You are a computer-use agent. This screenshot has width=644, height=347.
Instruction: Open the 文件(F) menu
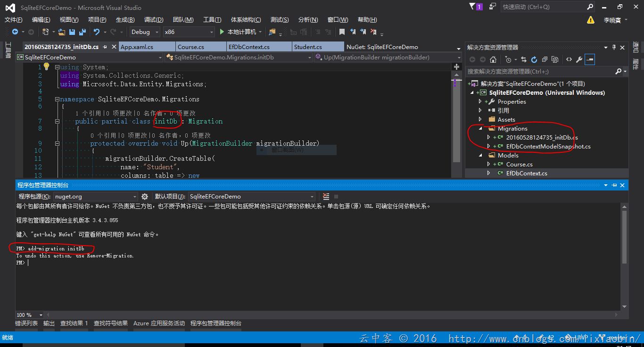pyautogui.click(x=14, y=20)
